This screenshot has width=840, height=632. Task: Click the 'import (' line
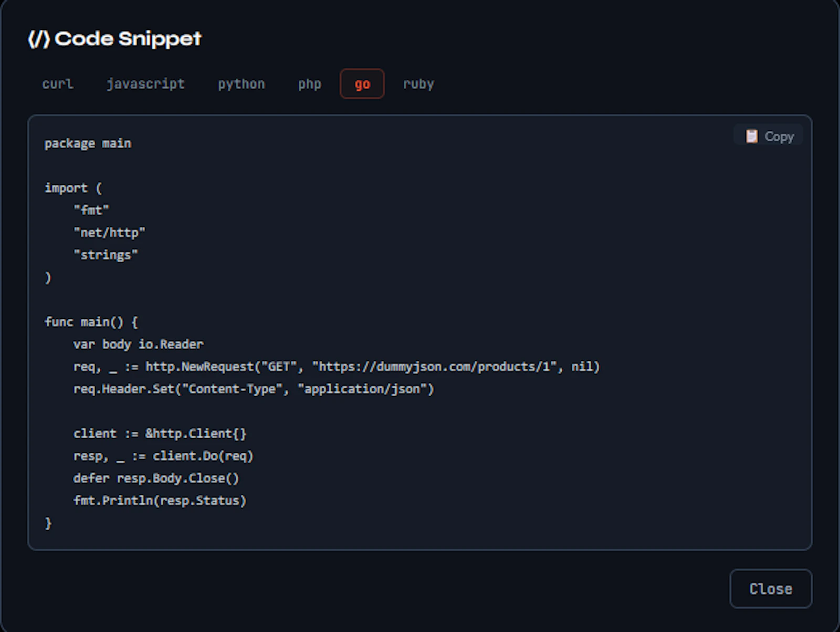(73, 188)
